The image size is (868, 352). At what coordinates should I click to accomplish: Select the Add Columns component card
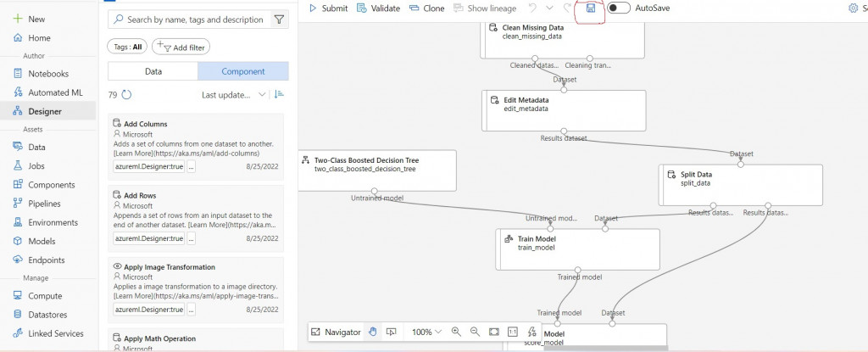(196, 147)
